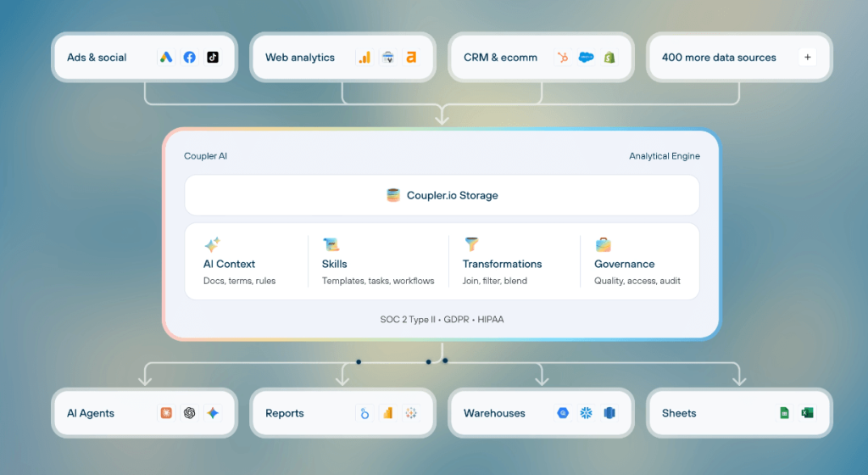The height and width of the screenshot is (475, 868).
Task: Click the ChatGPT icon in AI Agents
Action: pyautogui.click(x=189, y=413)
